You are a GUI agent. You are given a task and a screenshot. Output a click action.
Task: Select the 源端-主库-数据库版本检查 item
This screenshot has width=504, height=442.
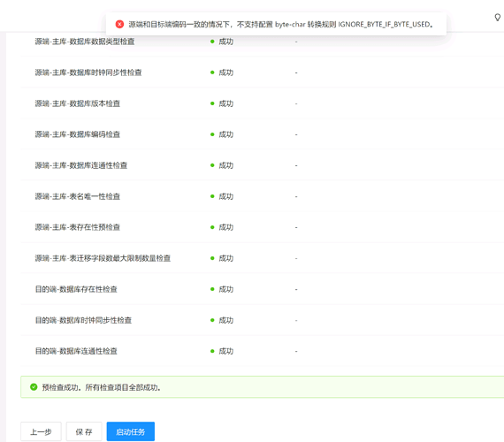(78, 103)
